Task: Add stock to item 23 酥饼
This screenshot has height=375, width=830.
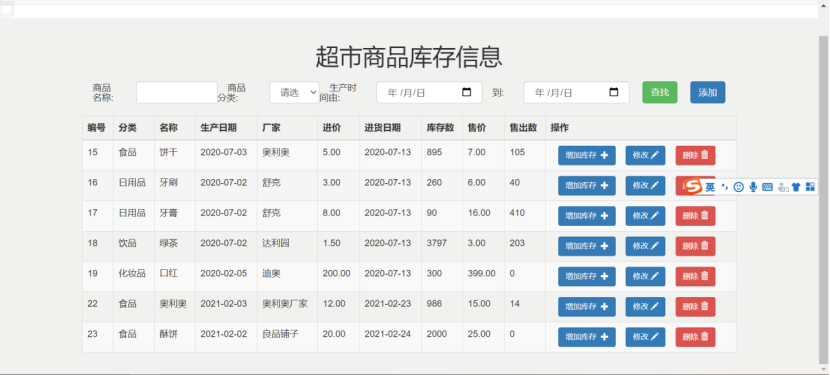Action: coord(587,337)
